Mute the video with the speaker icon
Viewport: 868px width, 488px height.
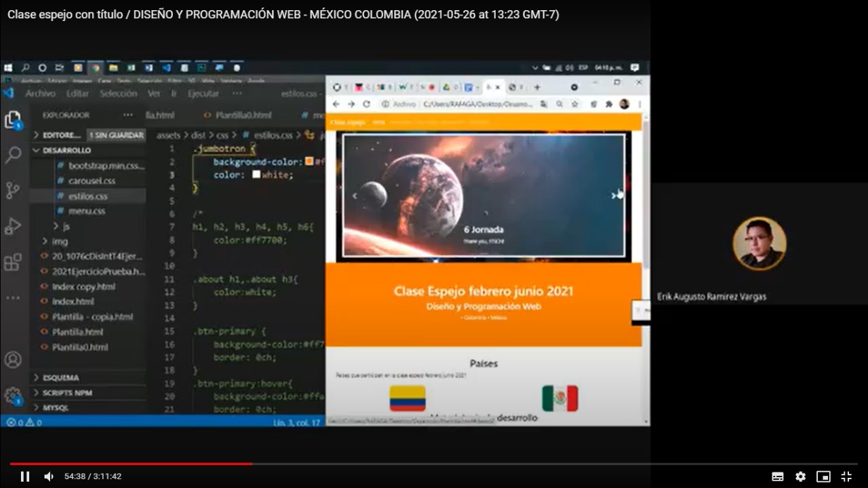(x=49, y=476)
